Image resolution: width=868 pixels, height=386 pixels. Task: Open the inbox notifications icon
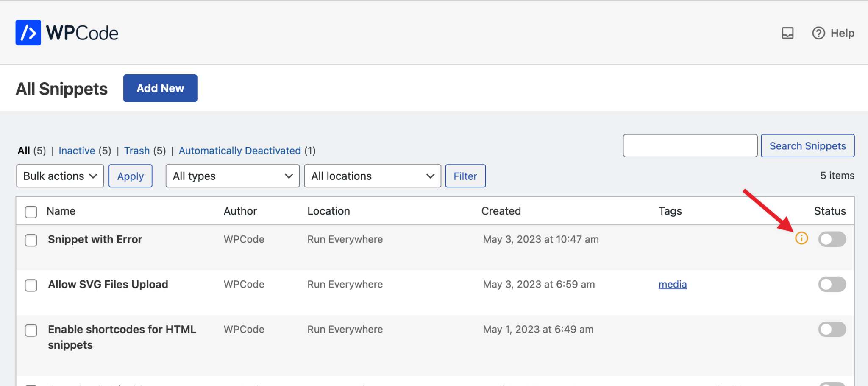click(787, 33)
